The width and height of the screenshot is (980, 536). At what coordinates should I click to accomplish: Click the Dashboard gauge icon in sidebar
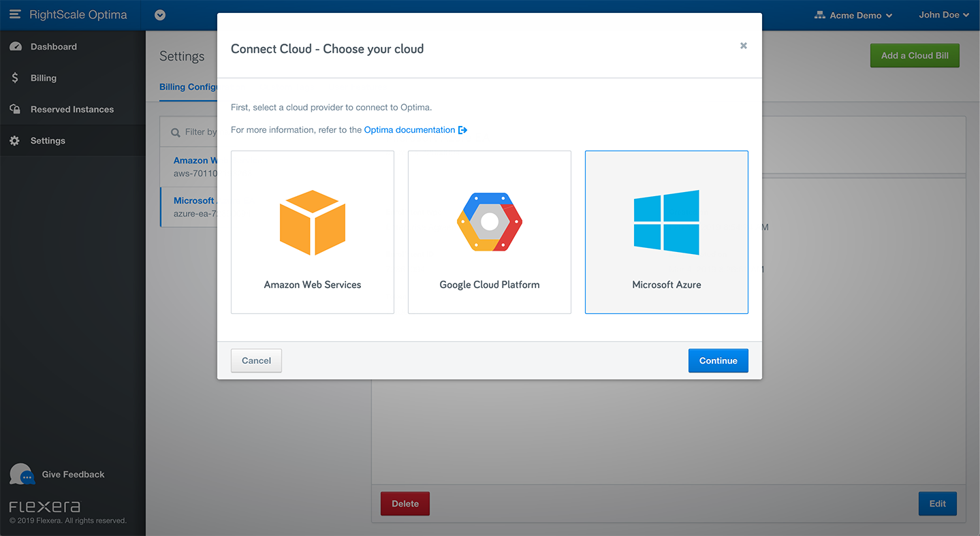point(15,47)
